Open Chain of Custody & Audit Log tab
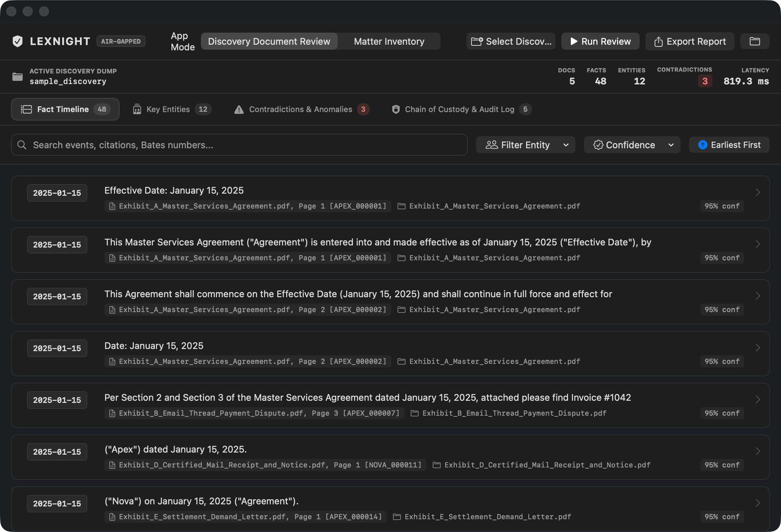Image resolution: width=781 pixels, height=532 pixels. [461, 109]
